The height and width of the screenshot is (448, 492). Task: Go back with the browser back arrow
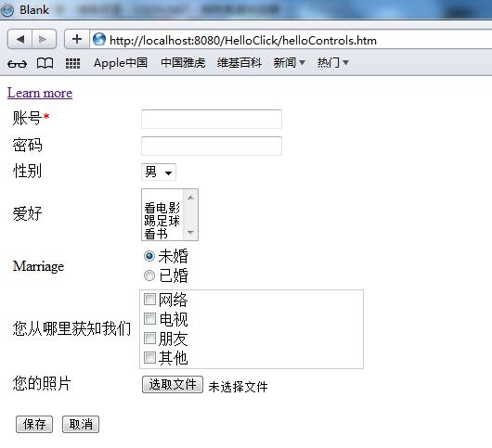20,39
